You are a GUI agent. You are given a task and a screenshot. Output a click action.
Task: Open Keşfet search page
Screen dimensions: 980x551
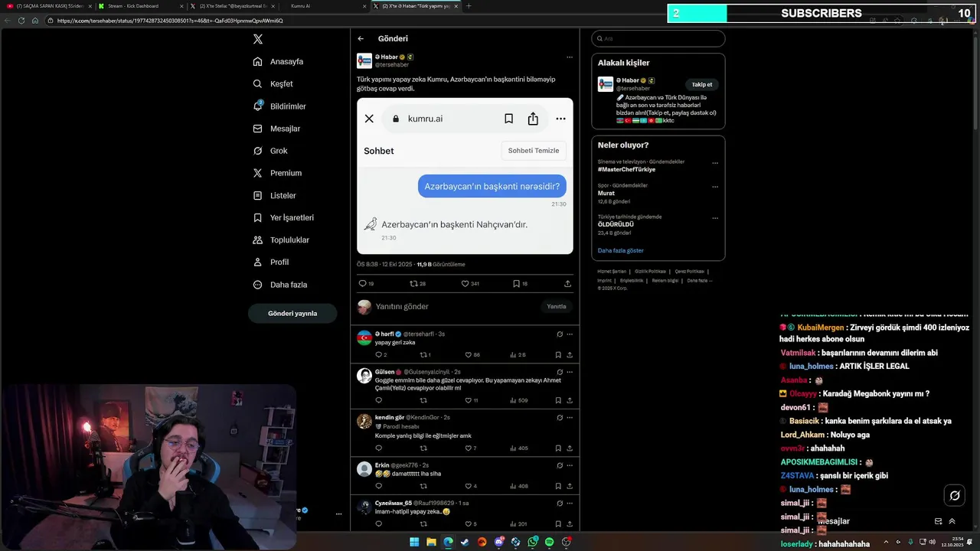[x=273, y=83]
